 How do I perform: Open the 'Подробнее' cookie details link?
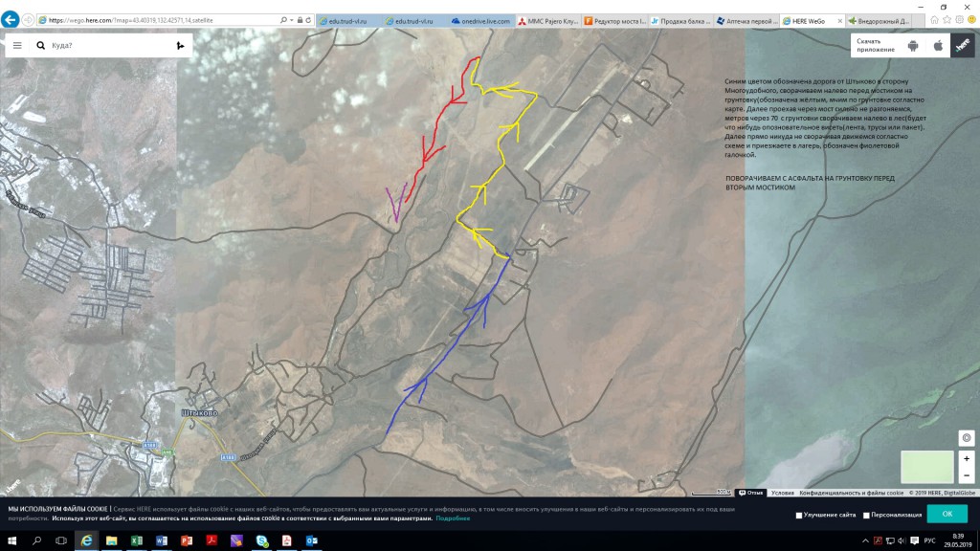pyautogui.click(x=453, y=518)
